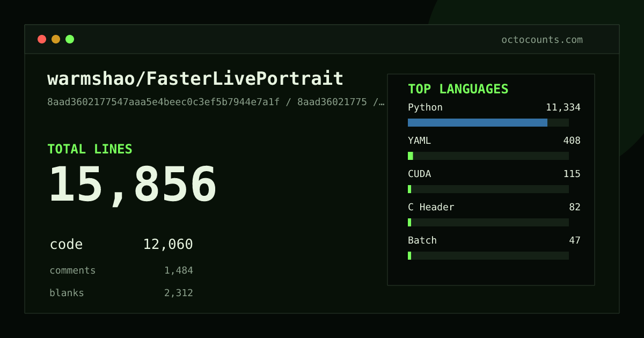Click the YAML line count 408
The image size is (644, 338).
click(x=572, y=141)
